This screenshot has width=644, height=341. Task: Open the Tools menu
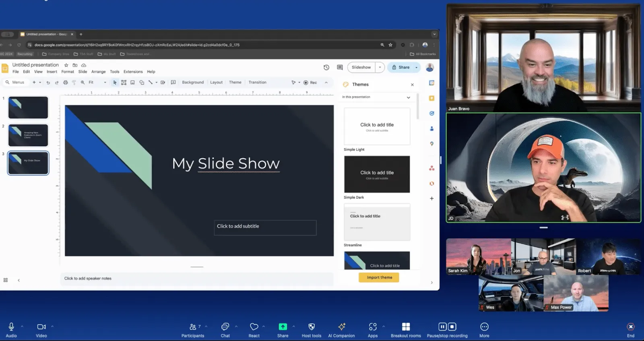pos(115,72)
